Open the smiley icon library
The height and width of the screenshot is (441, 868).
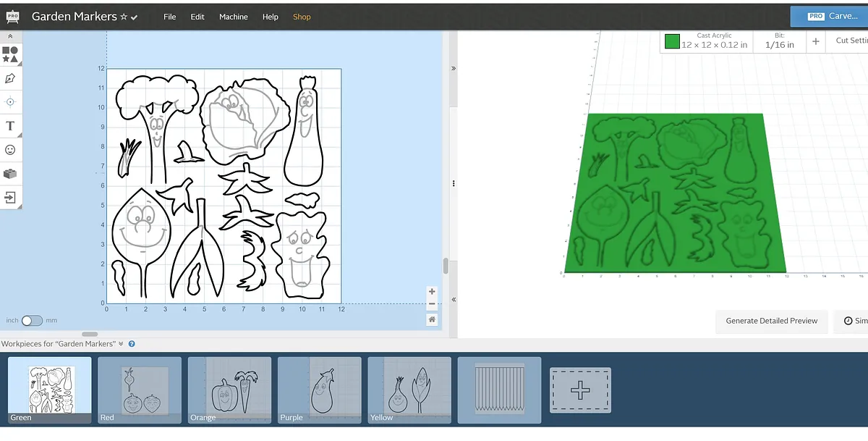tap(10, 150)
